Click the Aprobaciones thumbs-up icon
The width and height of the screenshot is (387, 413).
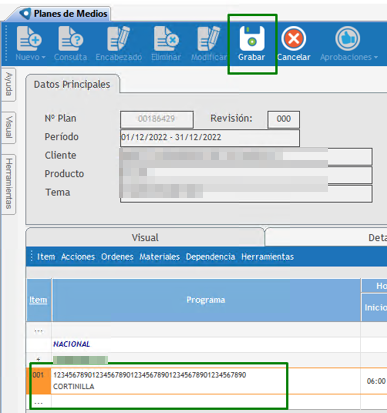(347, 39)
